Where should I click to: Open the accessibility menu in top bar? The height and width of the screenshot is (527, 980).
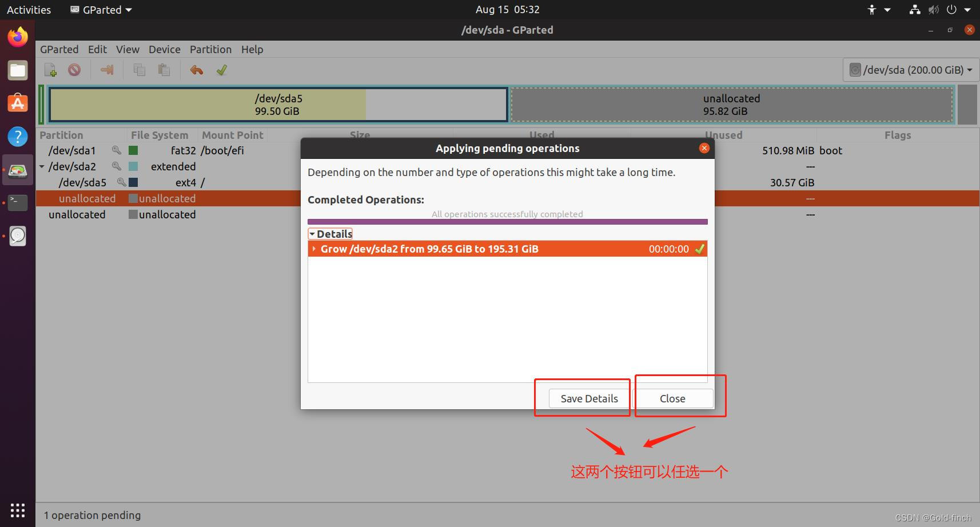(x=879, y=10)
